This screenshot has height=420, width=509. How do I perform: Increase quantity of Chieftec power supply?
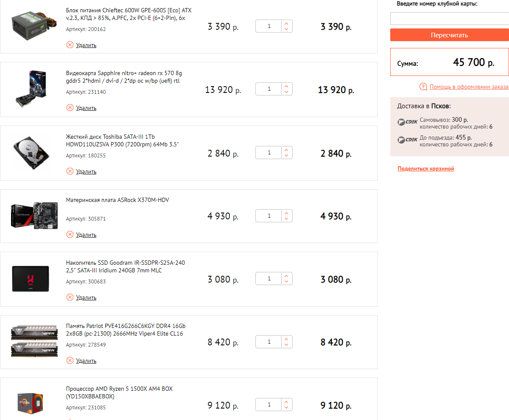pos(286,24)
